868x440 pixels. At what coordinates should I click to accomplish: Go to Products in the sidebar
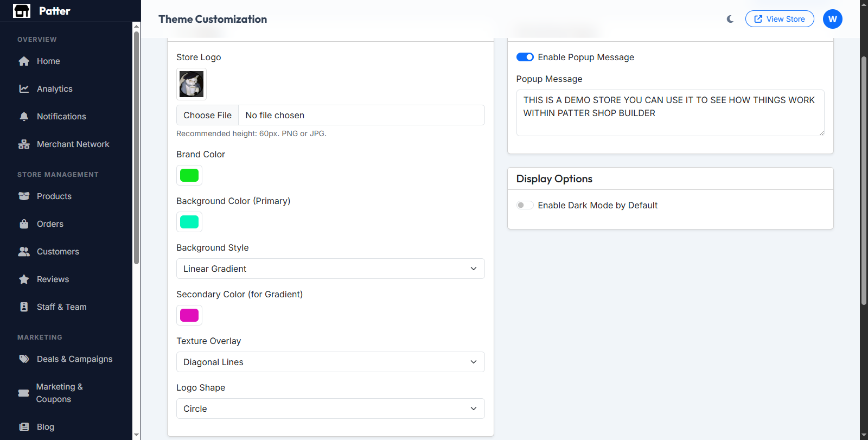click(x=54, y=196)
